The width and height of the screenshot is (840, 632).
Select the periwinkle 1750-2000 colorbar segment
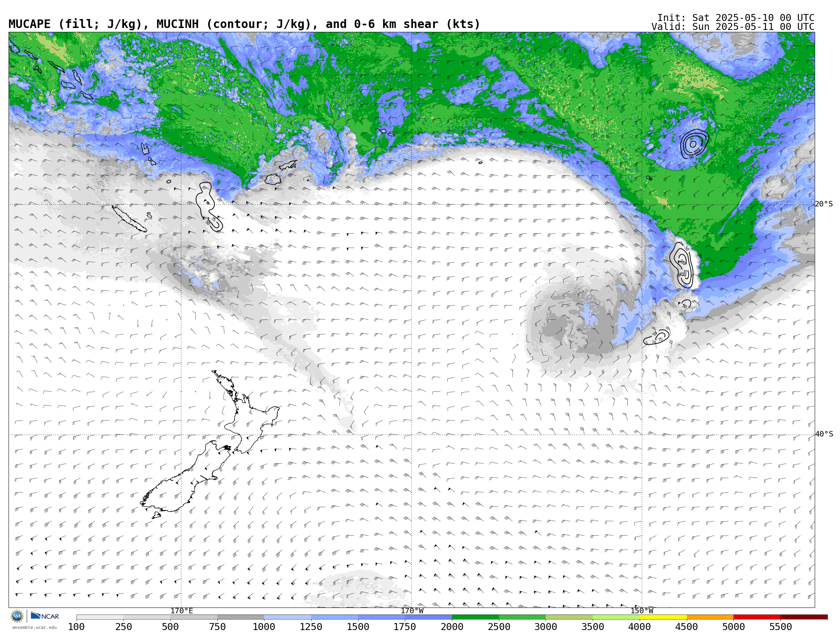click(x=429, y=617)
